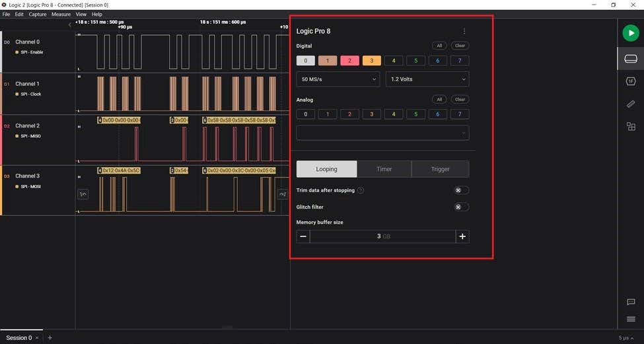644x344 pixels.
Task: Select the Trigger capture mode tab
Action: click(x=441, y=169)
